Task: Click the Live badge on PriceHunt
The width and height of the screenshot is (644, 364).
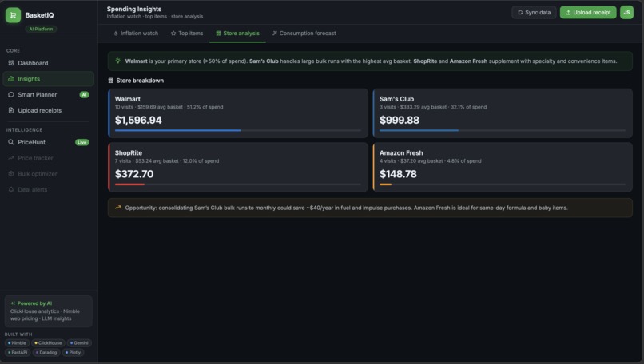Action: 82,142
